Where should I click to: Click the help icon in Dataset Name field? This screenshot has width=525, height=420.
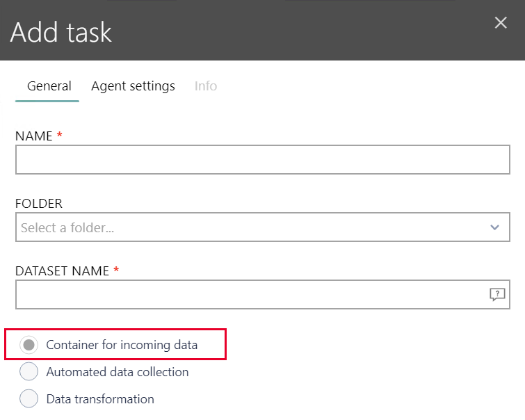tap(496, 295)
